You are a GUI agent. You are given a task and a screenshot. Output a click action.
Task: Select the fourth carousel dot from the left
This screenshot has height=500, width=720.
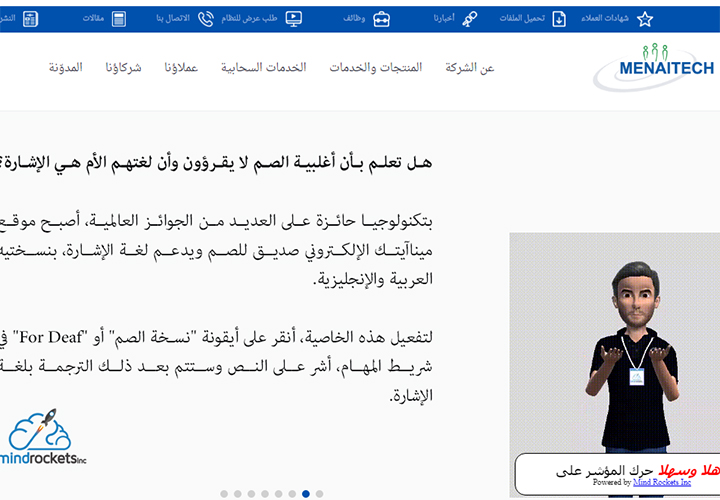(x=265, y=494)
